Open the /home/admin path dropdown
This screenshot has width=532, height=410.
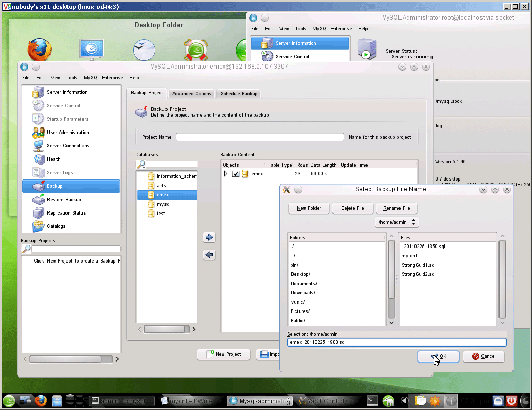[396, 222]
